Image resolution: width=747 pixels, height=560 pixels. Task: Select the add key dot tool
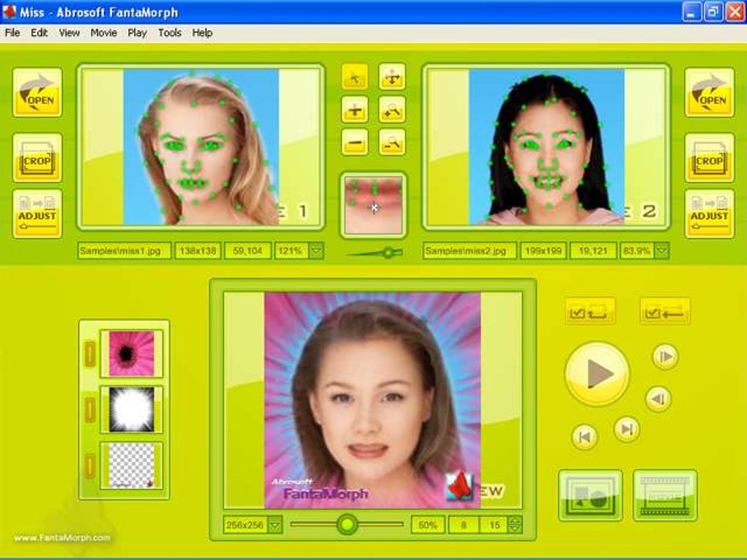354,110
